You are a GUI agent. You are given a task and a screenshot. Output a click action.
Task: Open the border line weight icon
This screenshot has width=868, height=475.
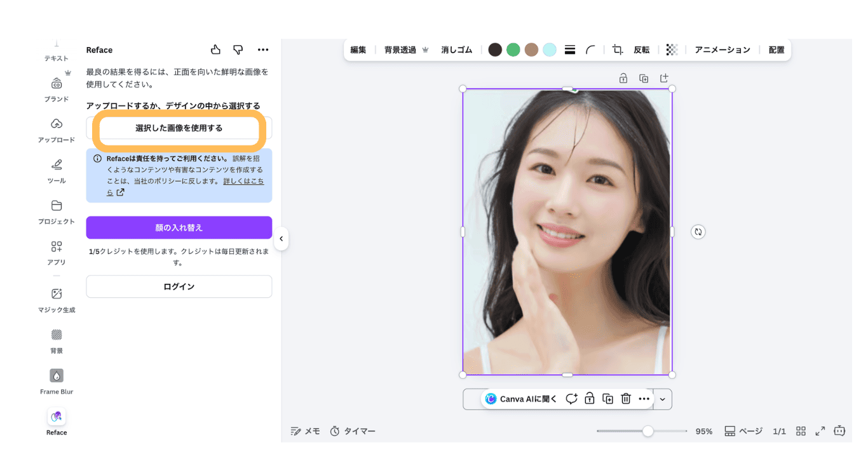[570, 50]
